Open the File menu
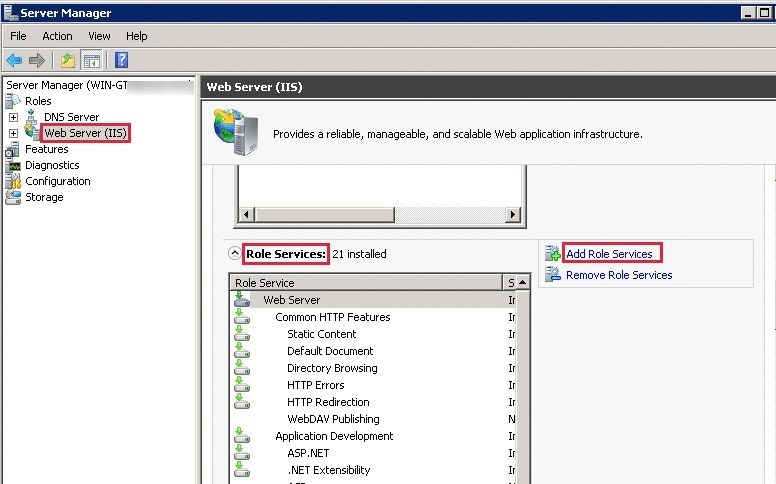 pyautogui.click(x=18, y=36)
